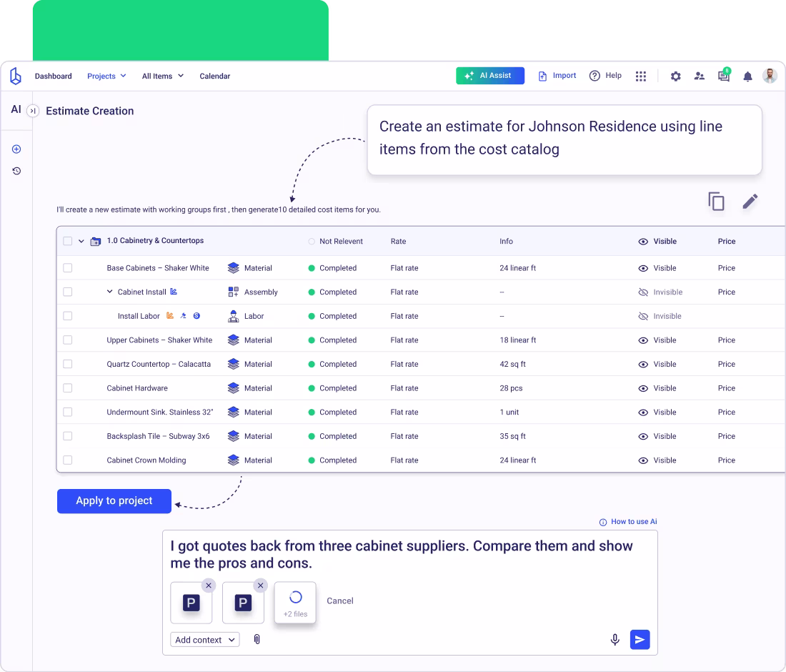Open the Add context dropdown

pos(205,640)
